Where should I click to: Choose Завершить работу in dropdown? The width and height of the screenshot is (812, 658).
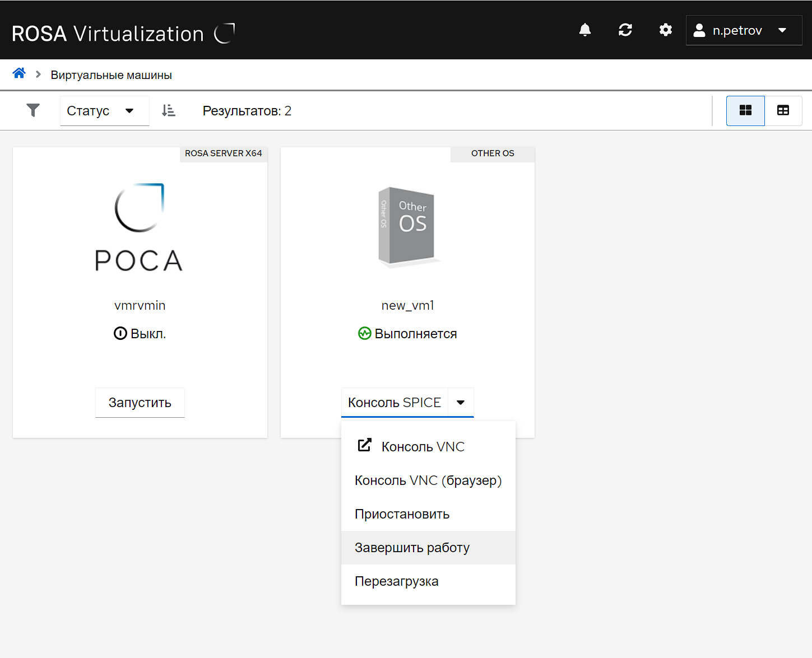click(412, 548)
